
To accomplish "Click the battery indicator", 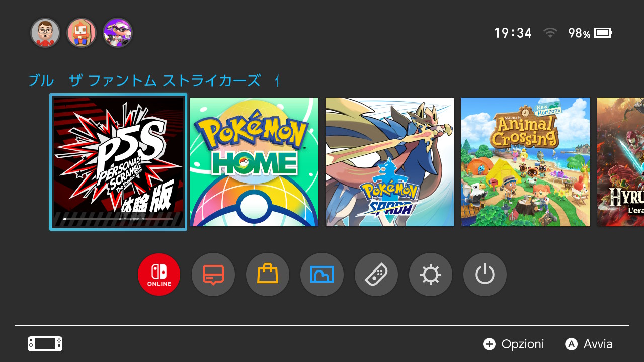I will [x=603, y=33].
